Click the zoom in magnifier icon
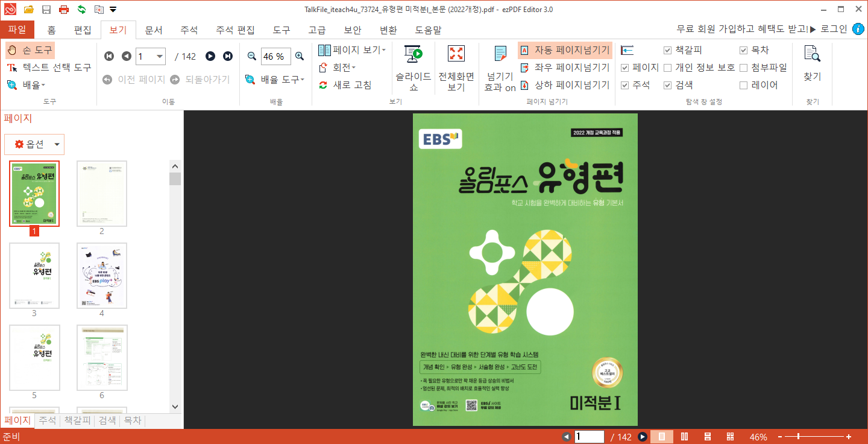The image size is (868, 444). pos(299,56)
